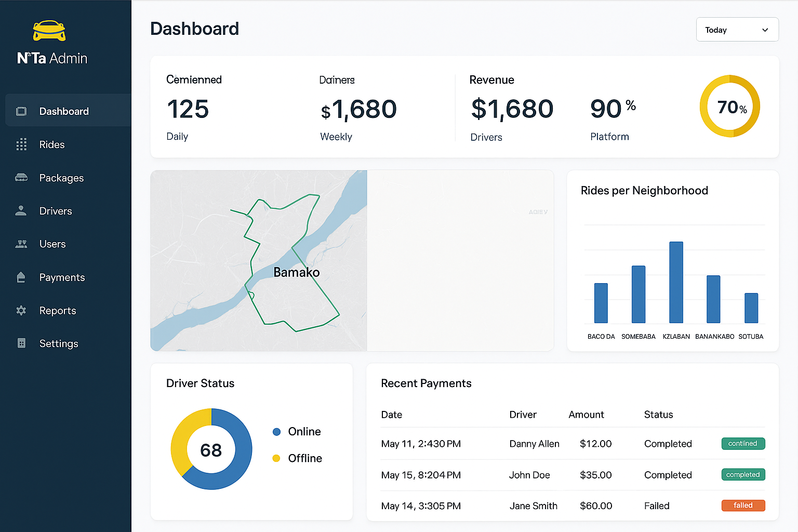
Task: Click the BANANKABO bar in chart
Action: click(x=714, y=299)
